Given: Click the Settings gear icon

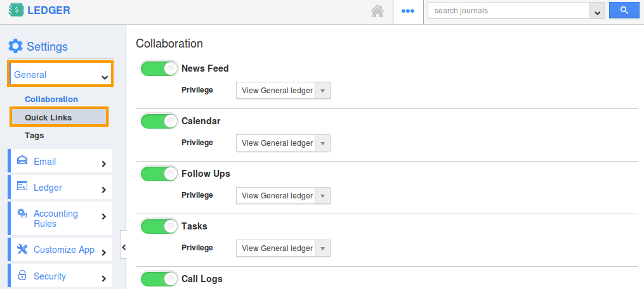Looking at the screenshot, I should (x=16, y=46).
